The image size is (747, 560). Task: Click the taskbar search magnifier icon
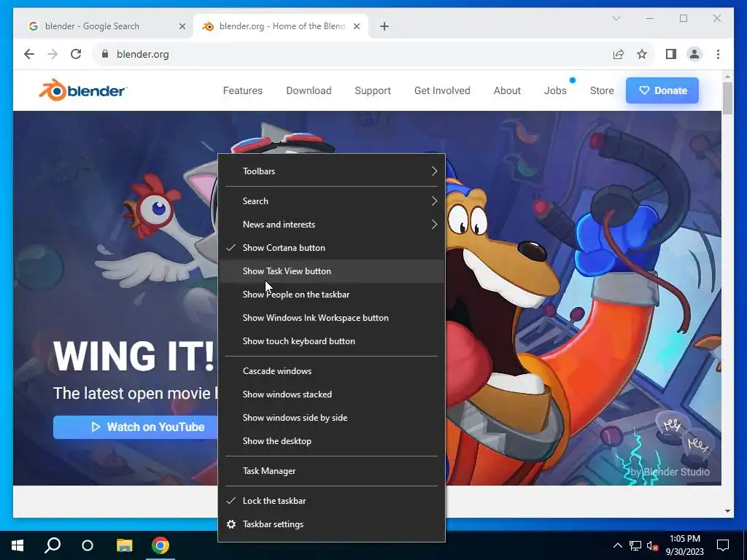click(x=53, y=545)
